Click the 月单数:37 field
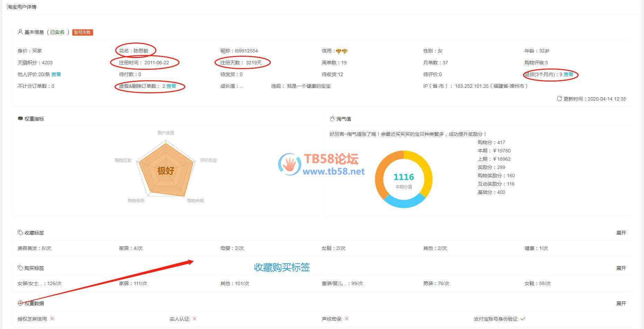 [435, 63]
